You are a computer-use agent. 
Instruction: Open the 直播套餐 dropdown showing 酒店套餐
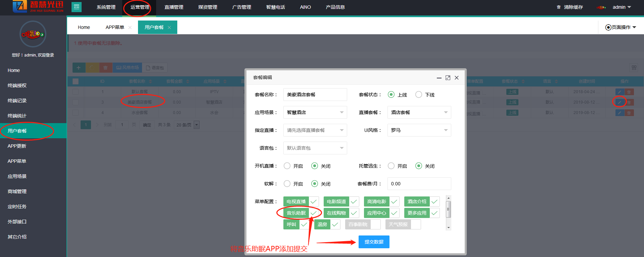419,112
